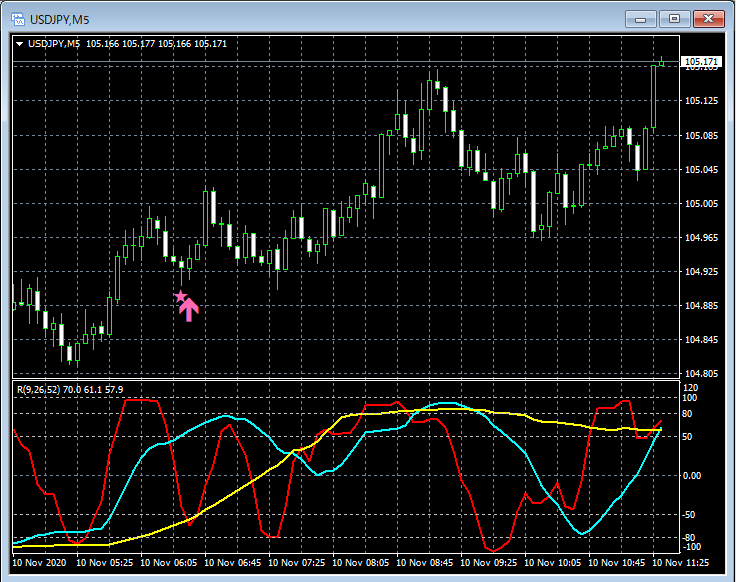The height and width of the screenshot is (582, 737).
Task: Select the pink up arrow signal
Action: [189, 310]
